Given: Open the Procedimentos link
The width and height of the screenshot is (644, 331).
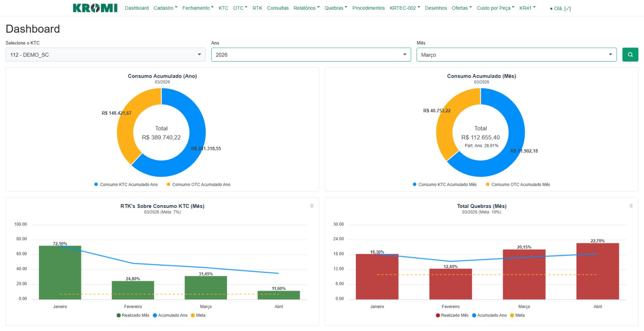Looking at the screenshot, I should tap(368, 8).
